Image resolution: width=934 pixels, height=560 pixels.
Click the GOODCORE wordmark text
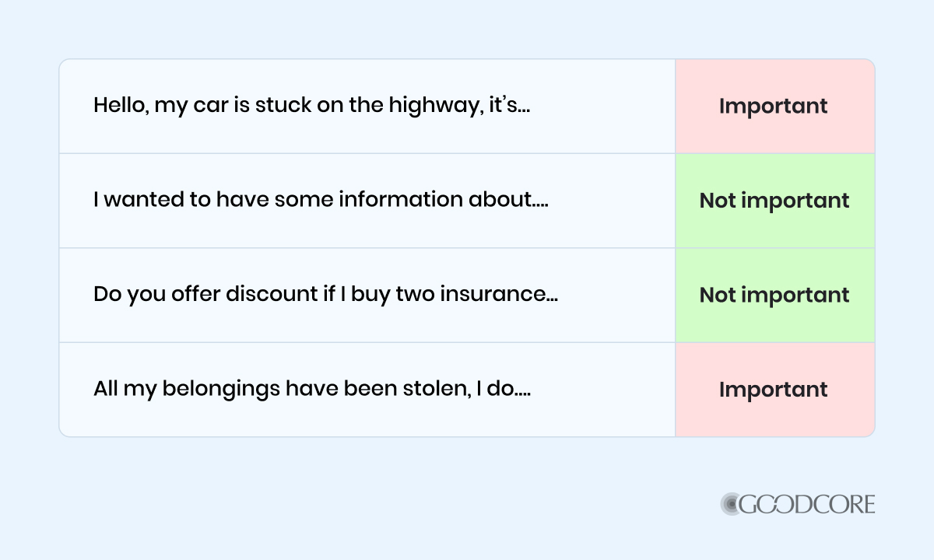pos(808,505)
